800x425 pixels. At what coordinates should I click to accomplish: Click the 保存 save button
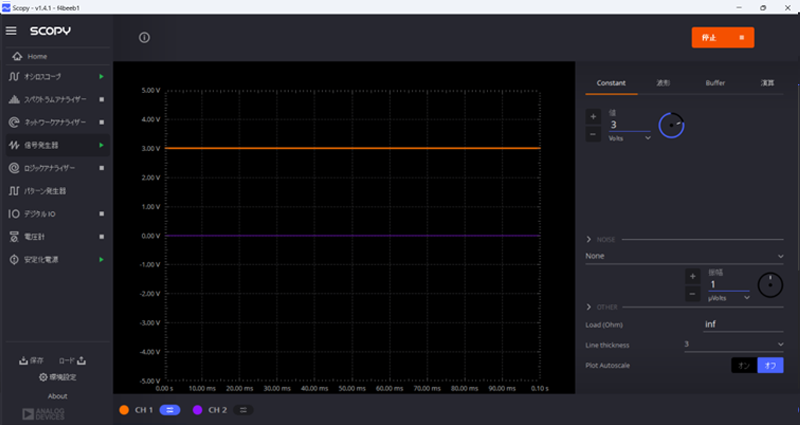[x=30, y=360]
